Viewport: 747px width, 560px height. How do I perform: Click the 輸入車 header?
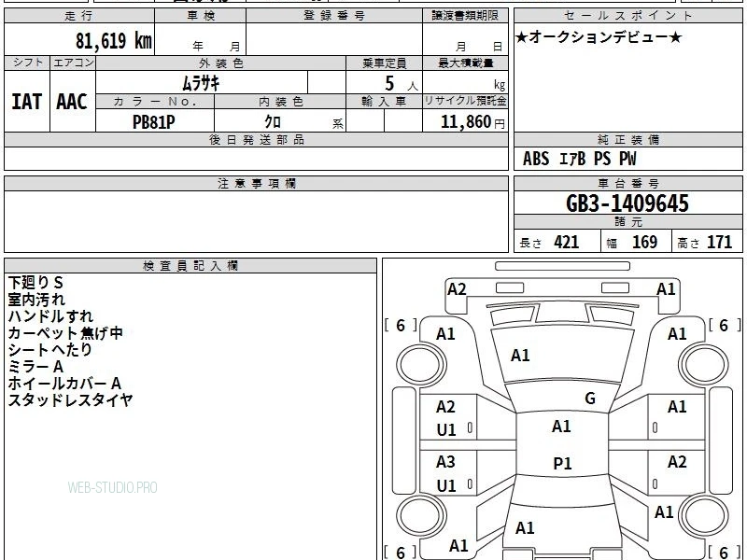click(x=384, y=102)
